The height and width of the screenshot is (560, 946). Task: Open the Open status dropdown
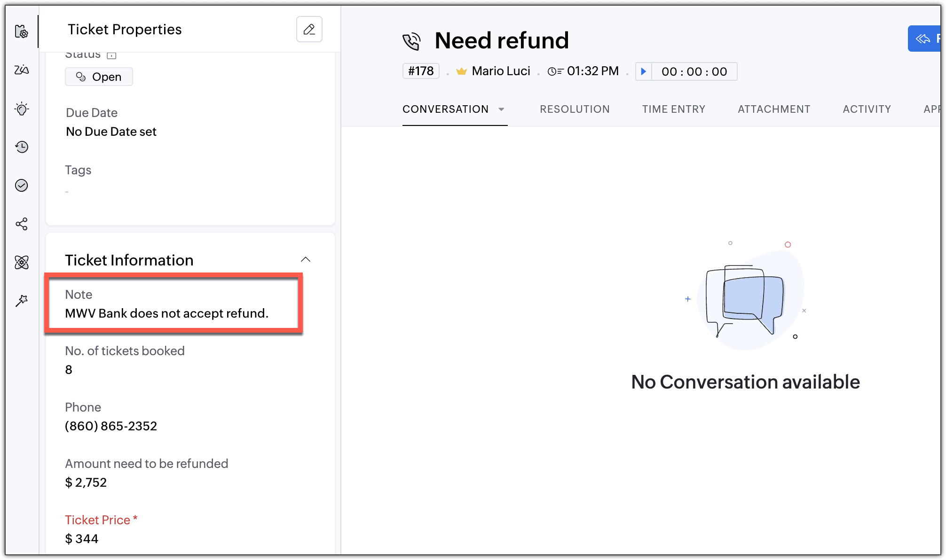tap(99, 77)
